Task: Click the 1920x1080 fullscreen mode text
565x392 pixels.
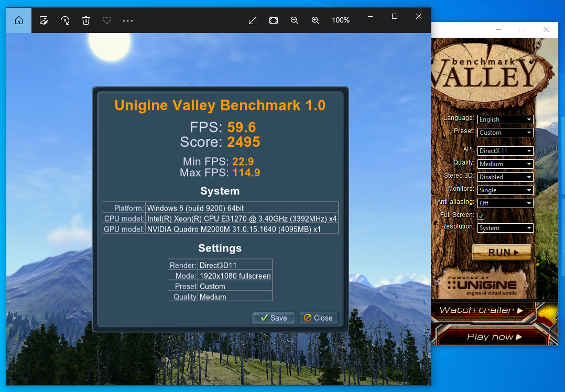Action: tap(235, 276)
